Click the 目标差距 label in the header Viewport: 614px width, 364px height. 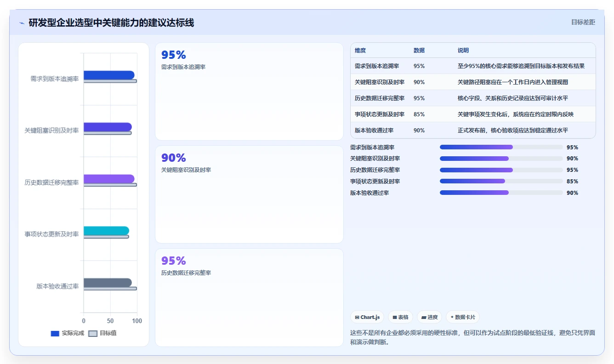point(583,22)
